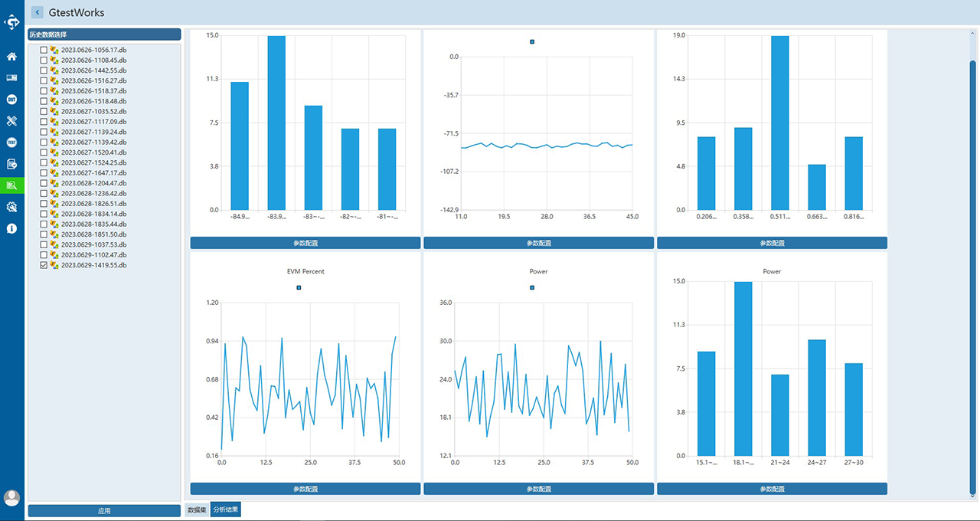Click 参数配置 under Power bar chart
Image resolution: width=980 pixels, height=521 pixels.
pyautogui.click(x=772, y=489)
